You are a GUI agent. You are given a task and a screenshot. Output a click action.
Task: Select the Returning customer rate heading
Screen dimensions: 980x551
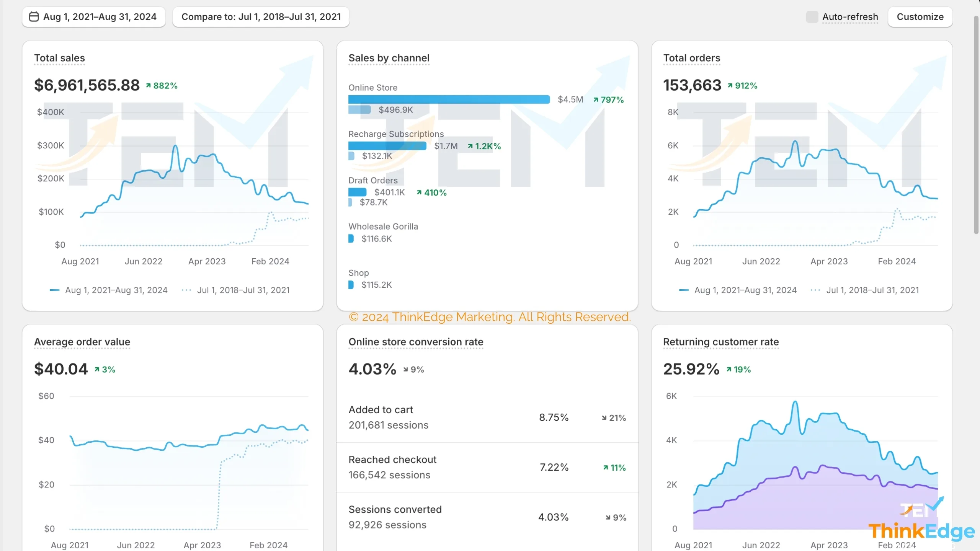pyautogui.click(x=721, y=342)
